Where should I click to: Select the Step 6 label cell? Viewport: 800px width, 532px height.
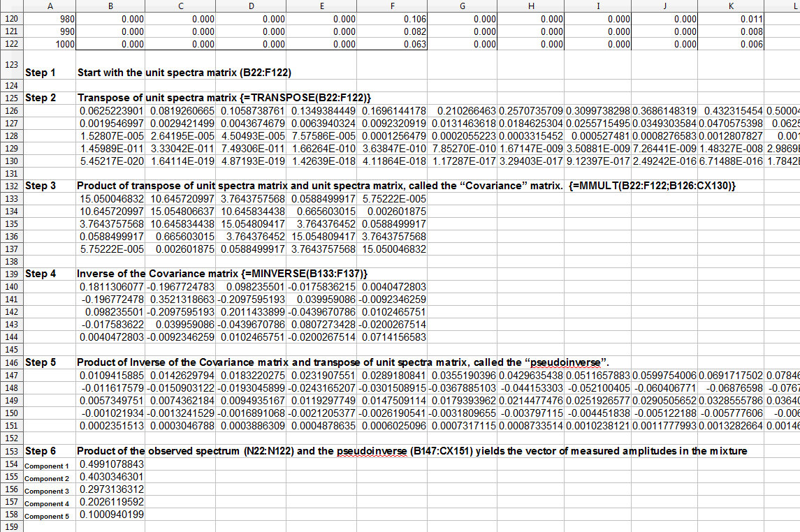50,451
